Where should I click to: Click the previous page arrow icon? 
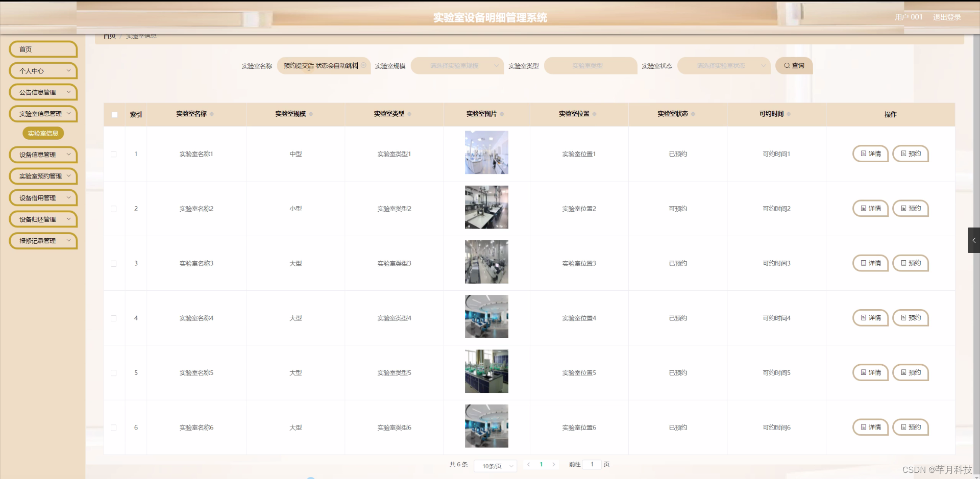point(529,465)
